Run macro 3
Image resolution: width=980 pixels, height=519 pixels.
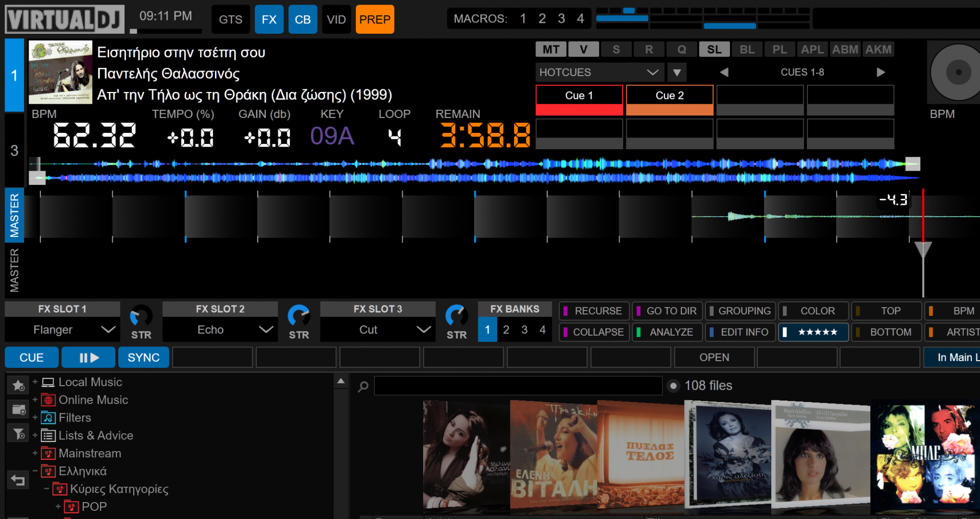[x=561, y=19]
